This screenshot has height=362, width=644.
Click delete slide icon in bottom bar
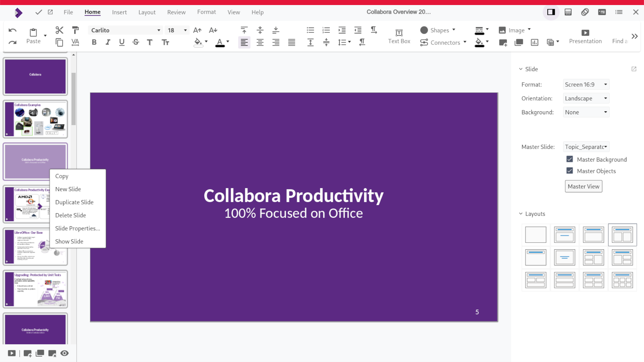(x=52, y=353)
